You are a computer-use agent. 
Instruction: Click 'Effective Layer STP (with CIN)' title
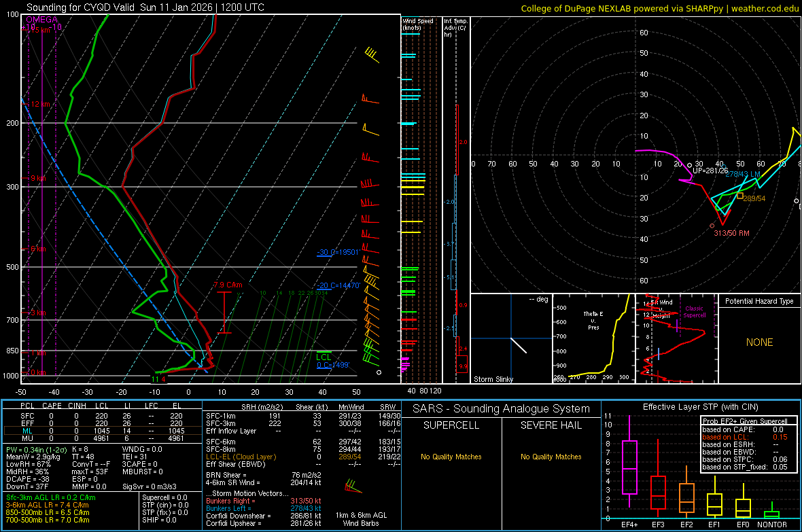point(700,407)
